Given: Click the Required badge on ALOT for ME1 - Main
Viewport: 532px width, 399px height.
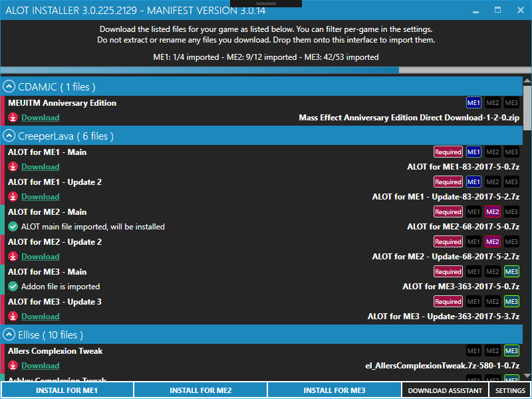Looking at the screenshot, I should click(x=448, y=152).
